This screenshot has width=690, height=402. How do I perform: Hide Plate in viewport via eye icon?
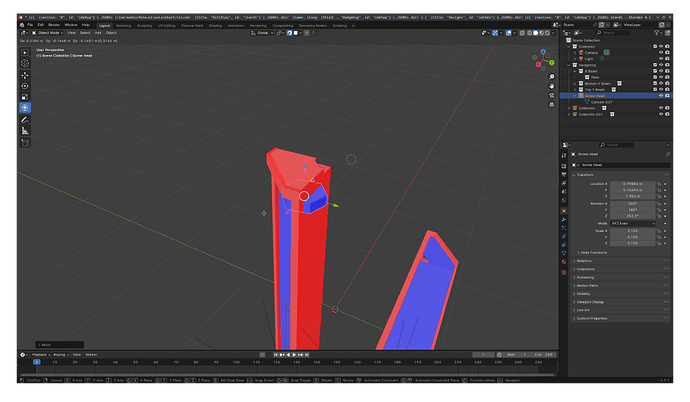pyautogui.click(x=661, y=77)
